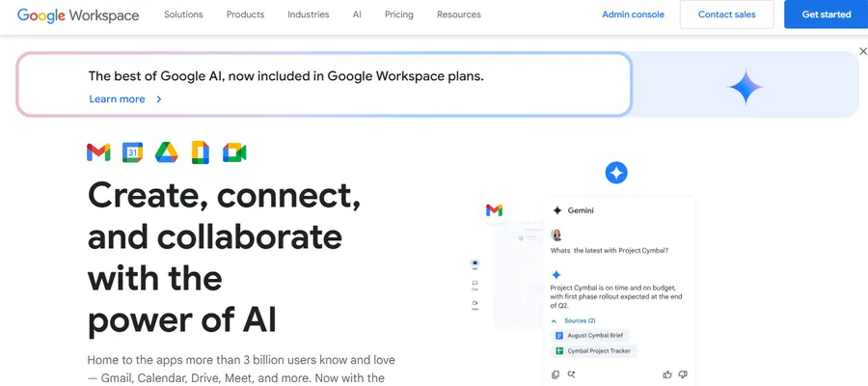This screenshot has height=386, width=868.
Task: Open the Resources menu
Action: point(459,14)
